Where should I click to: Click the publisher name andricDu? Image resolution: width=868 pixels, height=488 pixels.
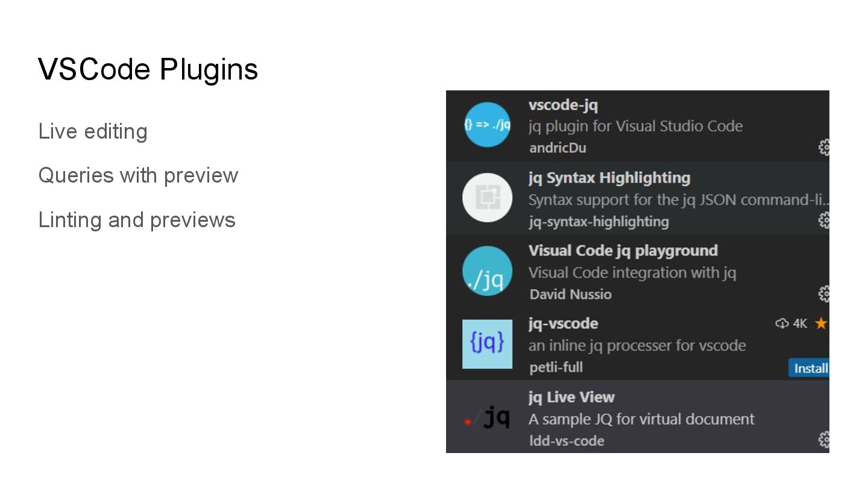tap(558, 148)
